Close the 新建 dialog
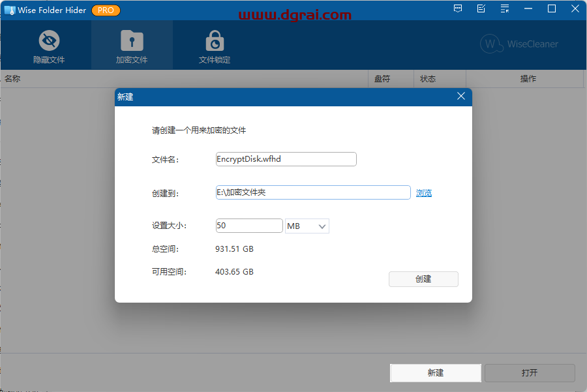The height and width of the screenshot is (392, 587). point(461,97)
